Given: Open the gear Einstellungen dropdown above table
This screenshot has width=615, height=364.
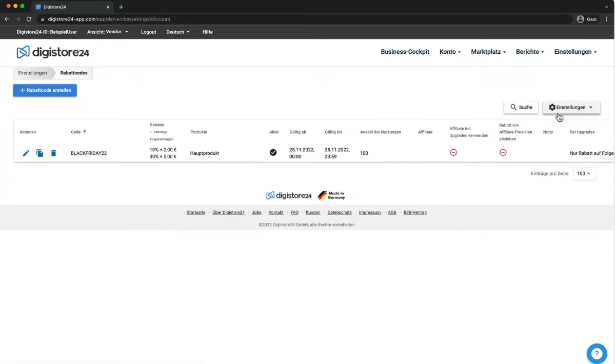Looking at the screenshot, I should tap(571, 107).
